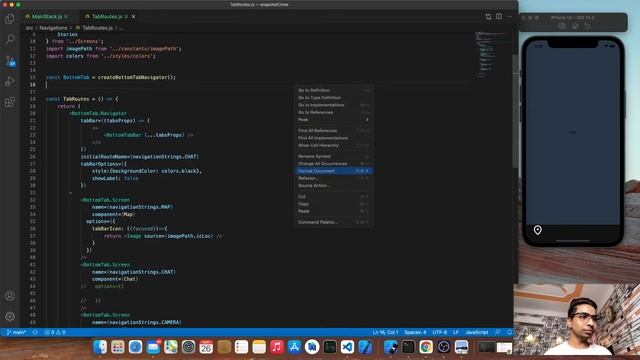Expand the Peek submenu
Screen dimensions: 640x360
pyautogui.click(x=333, y=120)
